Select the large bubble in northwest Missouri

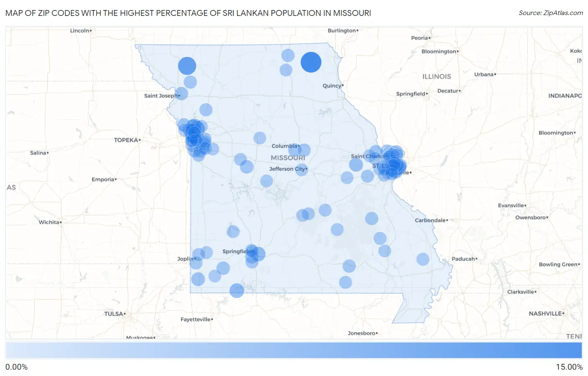click(187, 66)
